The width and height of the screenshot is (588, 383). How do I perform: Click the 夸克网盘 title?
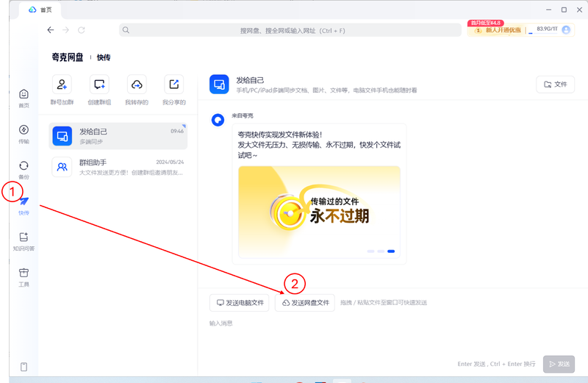click(68, 57)
